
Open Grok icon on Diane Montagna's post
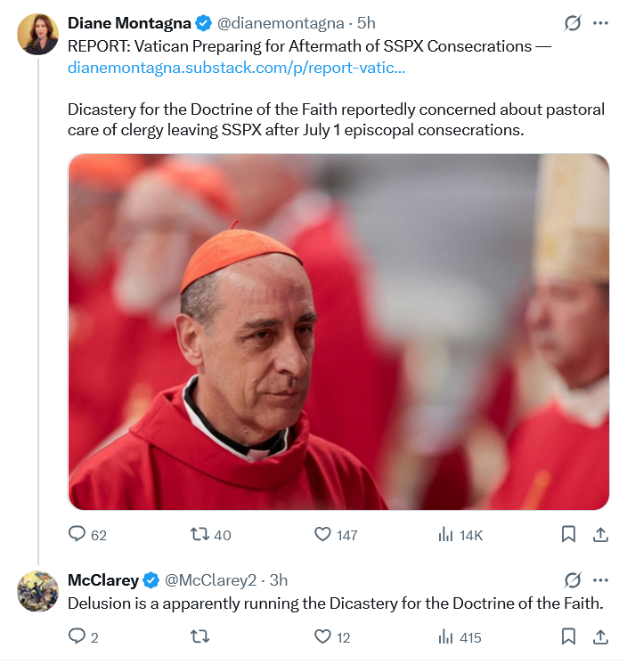[x=573, y=22]
